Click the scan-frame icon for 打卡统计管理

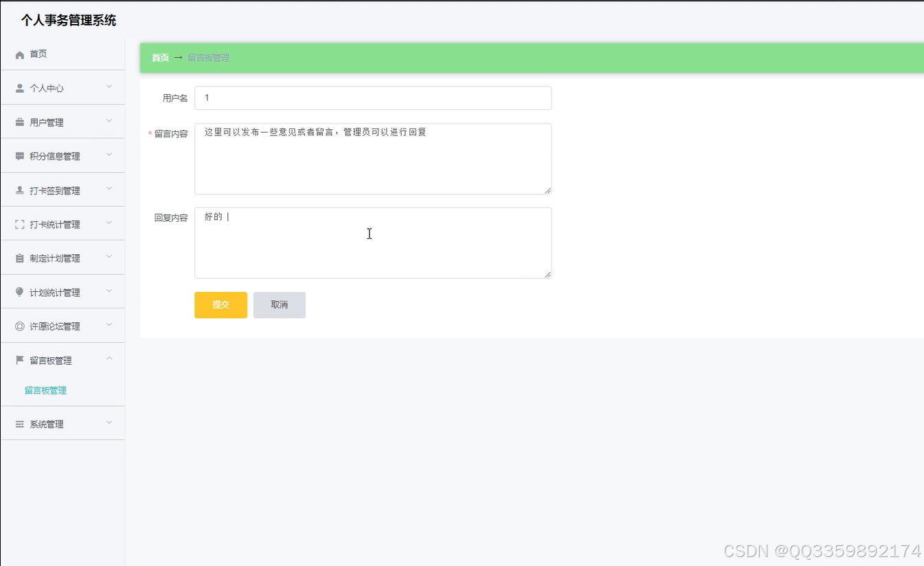(x=20, y=225)
